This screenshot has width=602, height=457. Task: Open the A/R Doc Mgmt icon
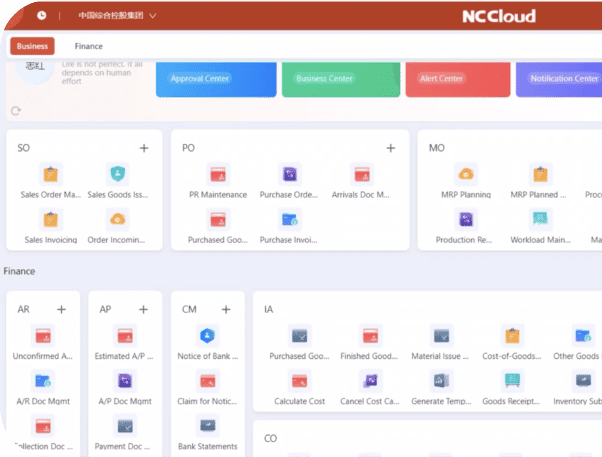(x=43, y=380)
